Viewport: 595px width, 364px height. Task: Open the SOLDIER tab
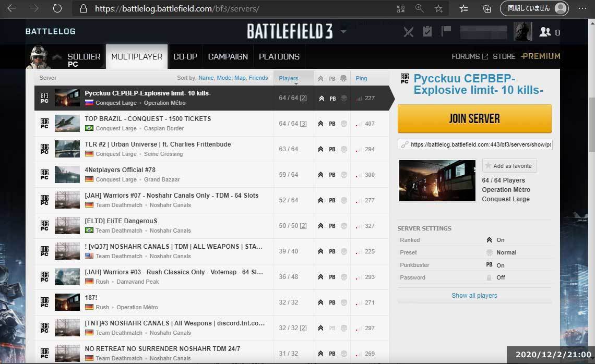[84, 57]
